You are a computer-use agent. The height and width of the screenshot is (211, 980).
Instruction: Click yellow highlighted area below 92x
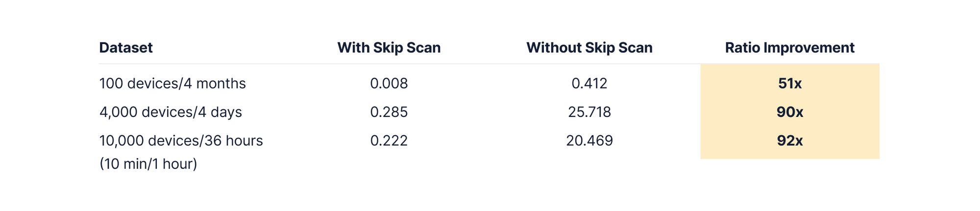click(789, 154)
